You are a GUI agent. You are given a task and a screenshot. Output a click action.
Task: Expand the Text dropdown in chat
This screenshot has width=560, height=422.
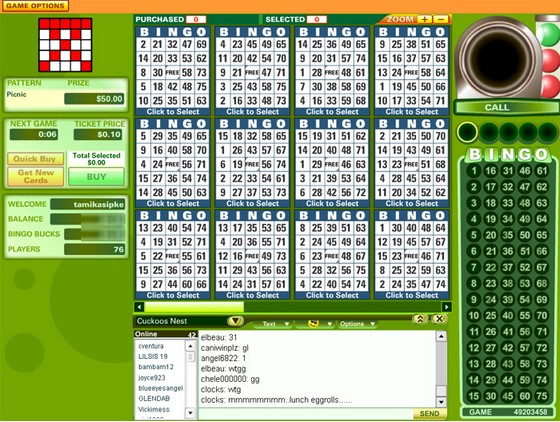273,324
